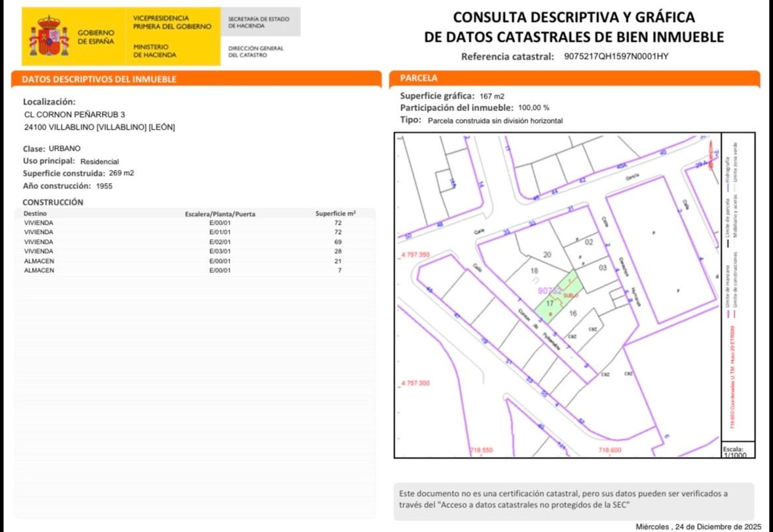The height and width of the screenshot is (532, 773).
Task: Click the 'Superficie gráfica:' label
Action: click(x=437, y=96)
